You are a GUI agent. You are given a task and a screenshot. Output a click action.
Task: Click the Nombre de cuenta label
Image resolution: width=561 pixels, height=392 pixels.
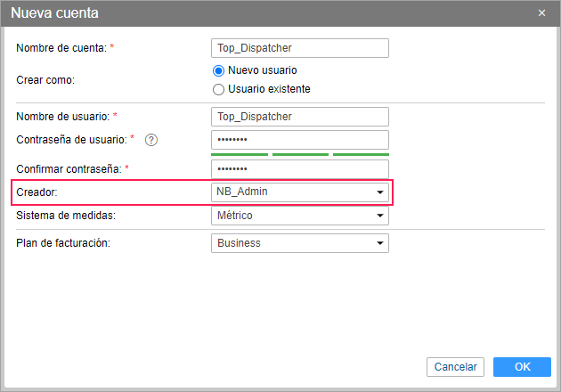pos(61,48)
